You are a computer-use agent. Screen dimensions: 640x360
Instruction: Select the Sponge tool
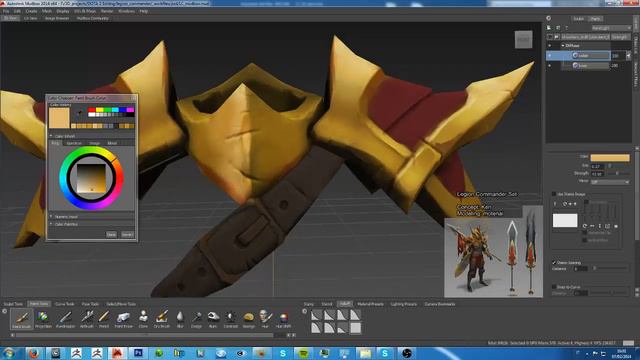(x=249, y=318)
